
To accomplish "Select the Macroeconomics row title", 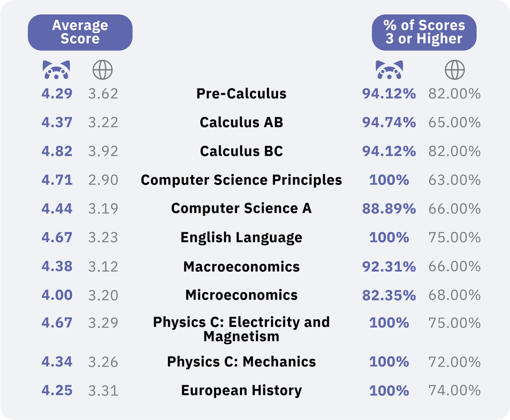I will point(242,267).
